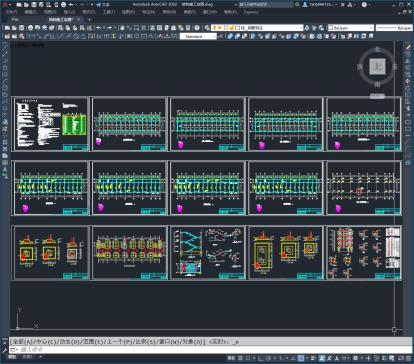Open the search magnifier in the title bar
Screen dimensions: 414x364
coord(297,5)
